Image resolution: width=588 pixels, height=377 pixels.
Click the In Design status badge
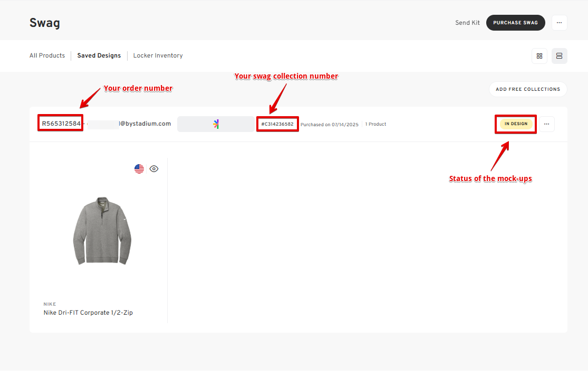(x=516, y=124)
